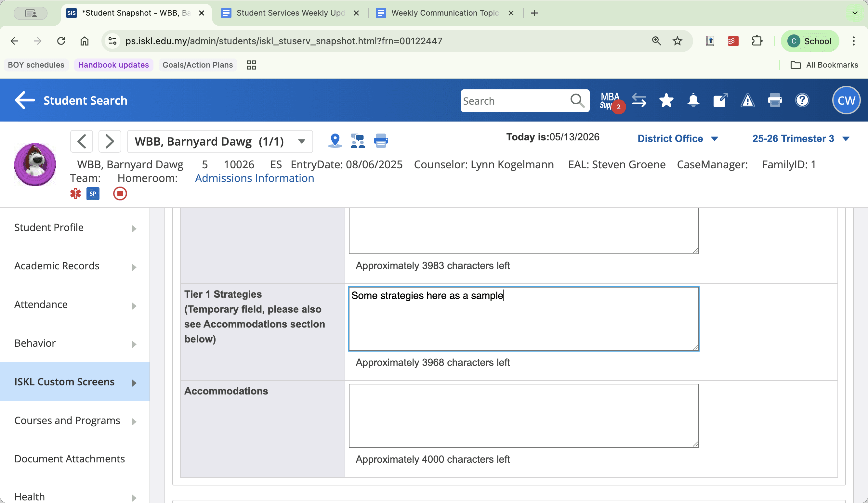The height and width of the screenshot is (503, 868).
Task: Click in the Accommodations text area
Action: point(523,416)
